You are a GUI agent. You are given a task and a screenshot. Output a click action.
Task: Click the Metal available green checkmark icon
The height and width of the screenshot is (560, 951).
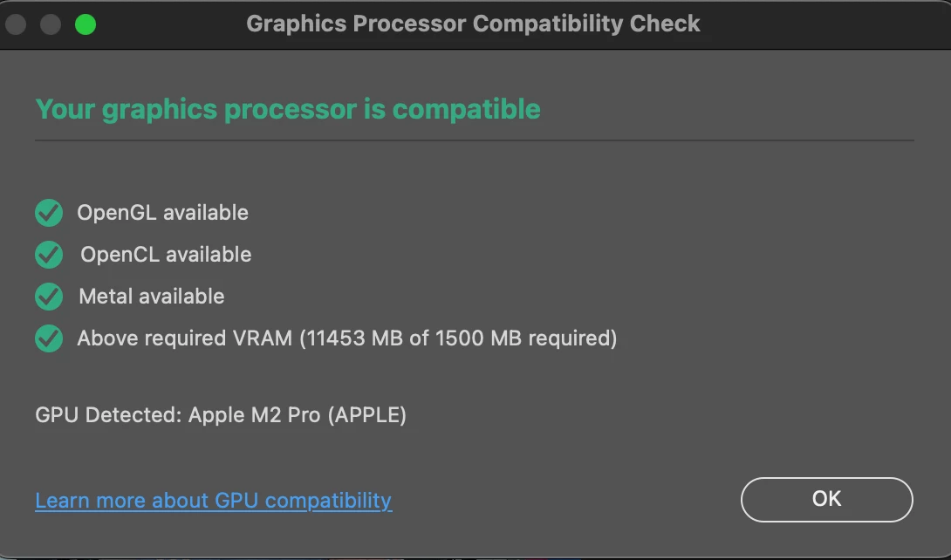pyautogui.click(x=49, y=297)
